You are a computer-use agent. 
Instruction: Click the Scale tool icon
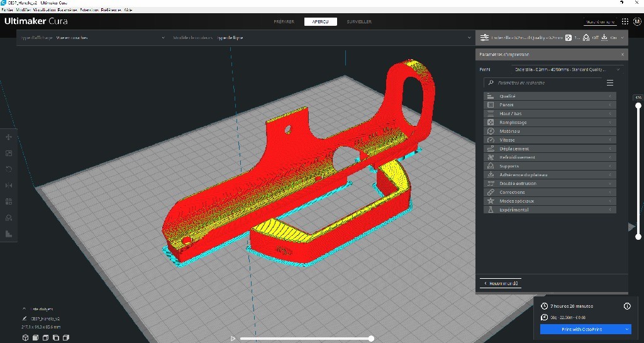[9, 153]
